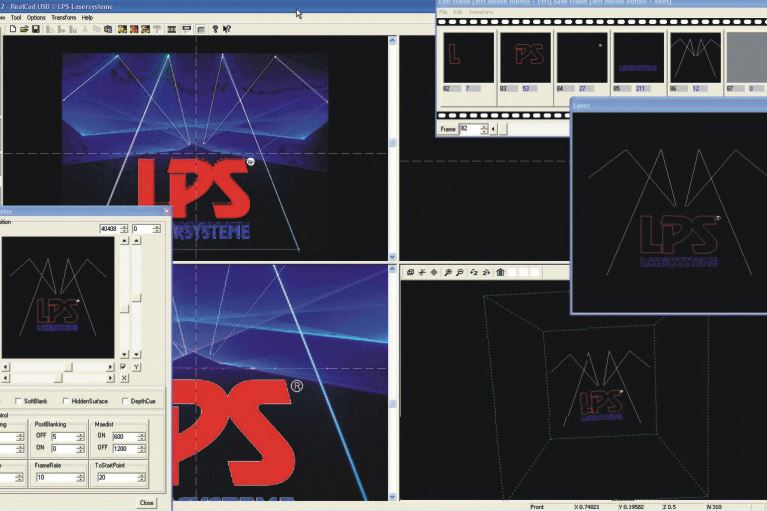Adjust the Maxdist OFF spinner showing 1200
767x511 pixels.
141,448
